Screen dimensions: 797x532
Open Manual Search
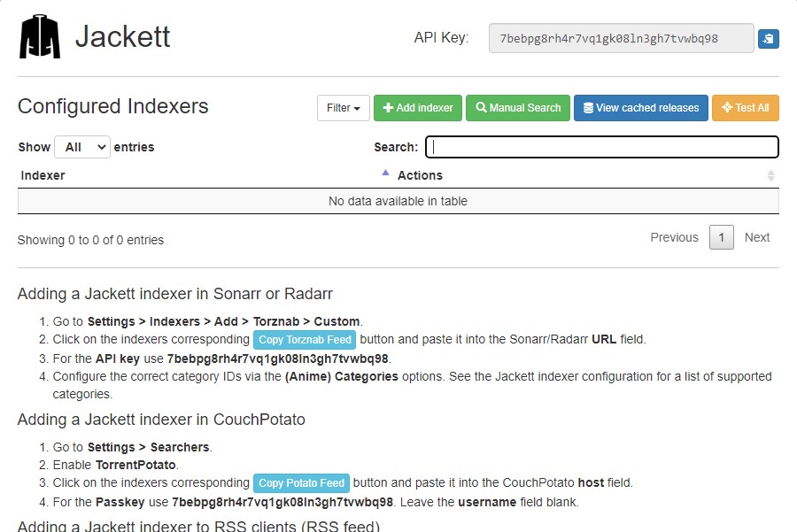tap(518, 108)
